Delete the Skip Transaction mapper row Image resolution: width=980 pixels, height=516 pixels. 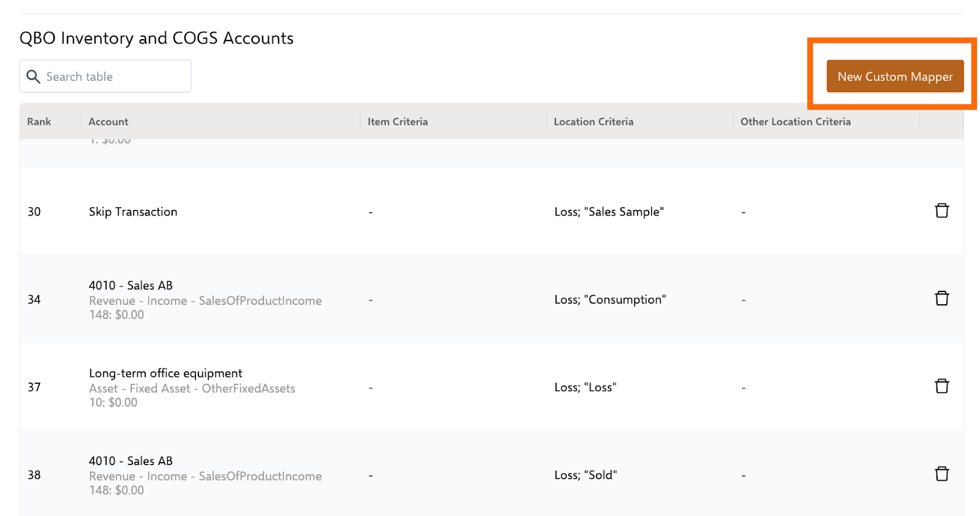click(941, 211)
